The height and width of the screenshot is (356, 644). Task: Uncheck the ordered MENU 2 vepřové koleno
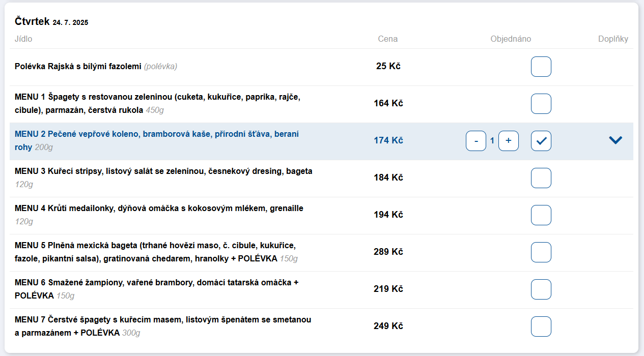(541, 141)
